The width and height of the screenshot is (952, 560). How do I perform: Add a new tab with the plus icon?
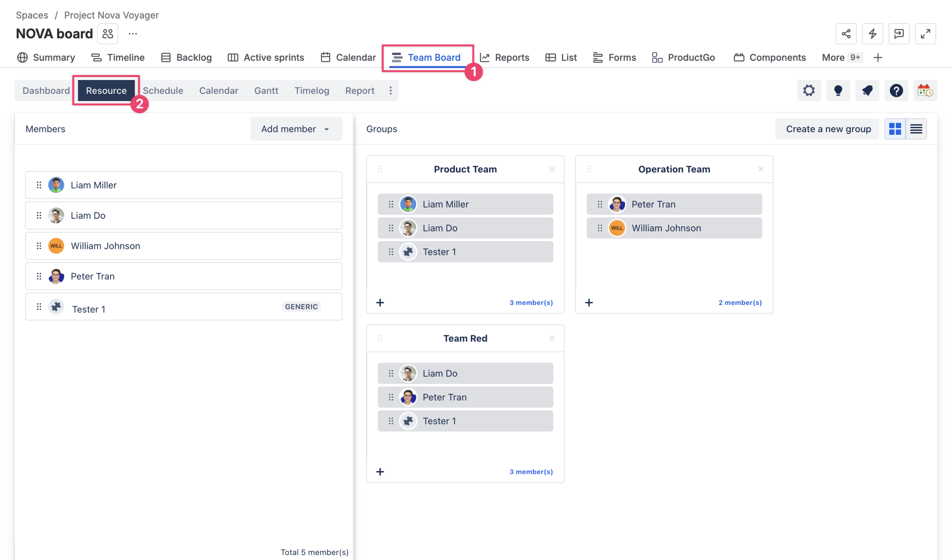[878, 57]
